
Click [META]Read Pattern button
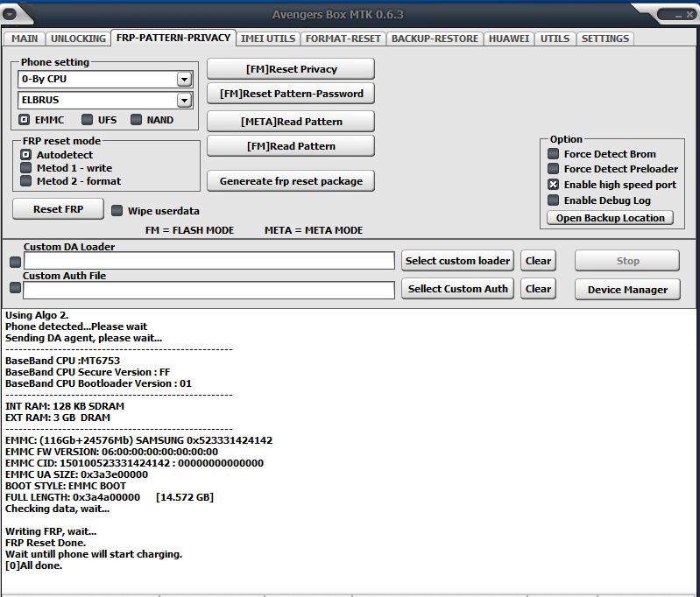pyautogui.click(x=291, y=122)
